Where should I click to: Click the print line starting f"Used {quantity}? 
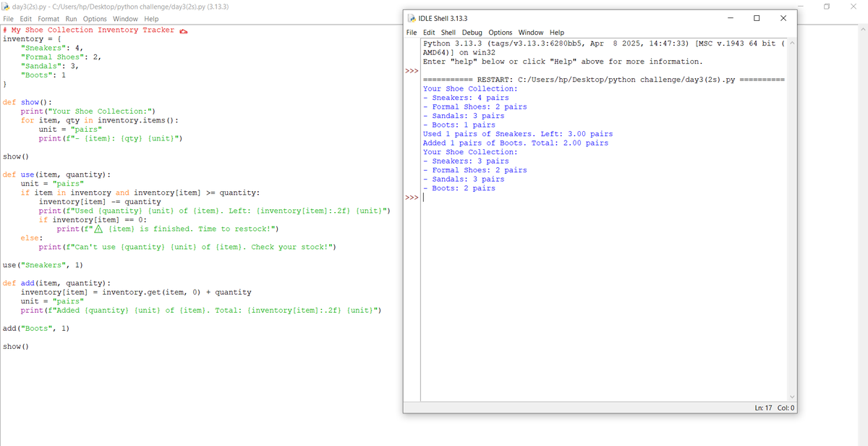(x=216, y=211)
